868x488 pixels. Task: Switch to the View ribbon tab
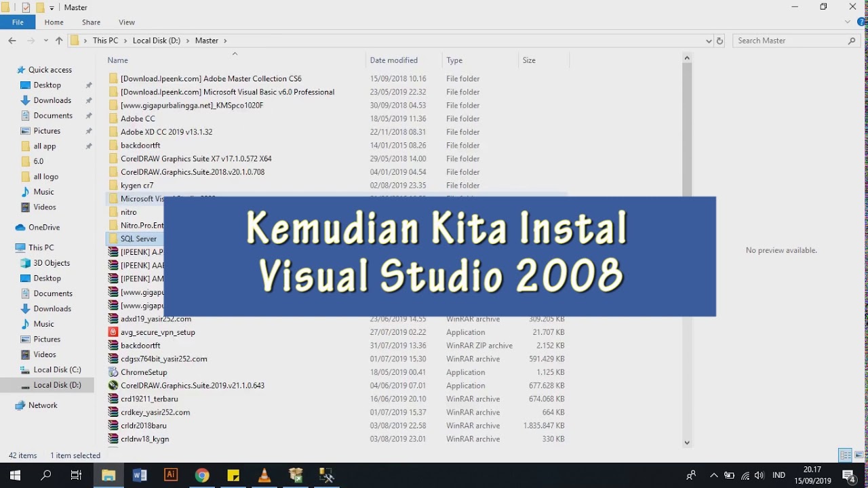127,22
